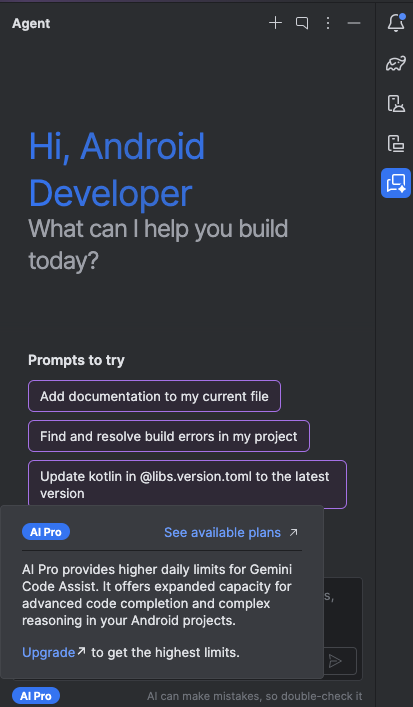This screenshot has width=413, height=707.
Task: Click the send message arrow icon
Action: pyautogui.click(x=335, y=661)
